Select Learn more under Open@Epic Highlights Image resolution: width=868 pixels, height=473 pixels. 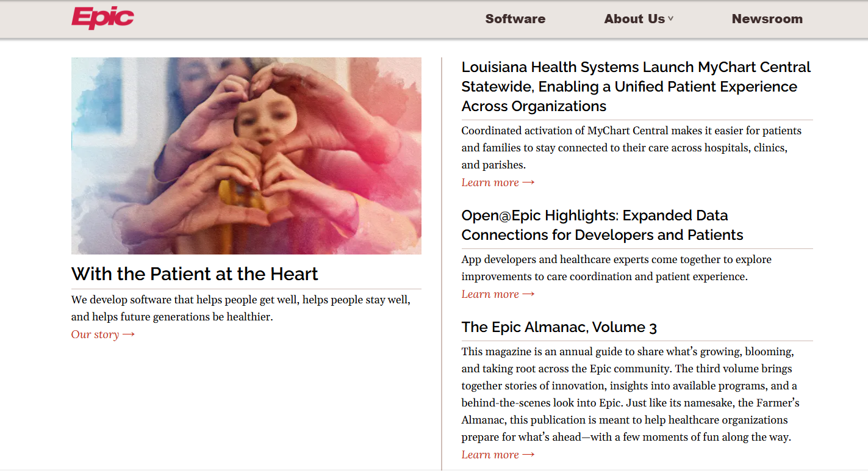tap(490, 294)
